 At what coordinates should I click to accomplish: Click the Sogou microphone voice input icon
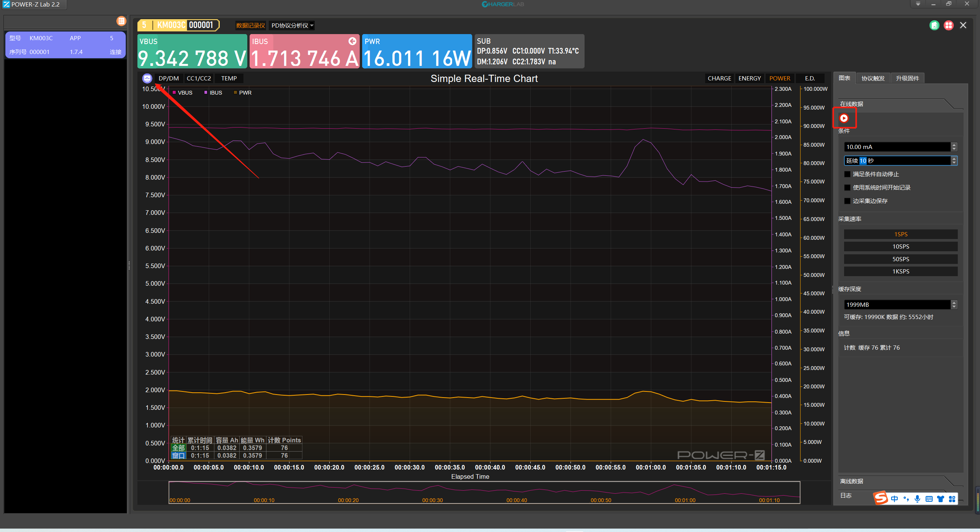[917, 499]
